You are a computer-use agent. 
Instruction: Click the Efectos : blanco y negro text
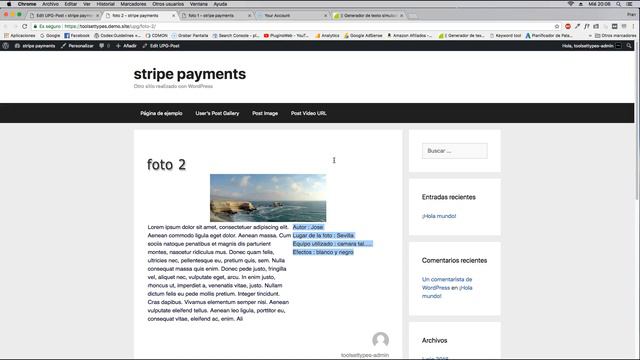coord(323,252)
